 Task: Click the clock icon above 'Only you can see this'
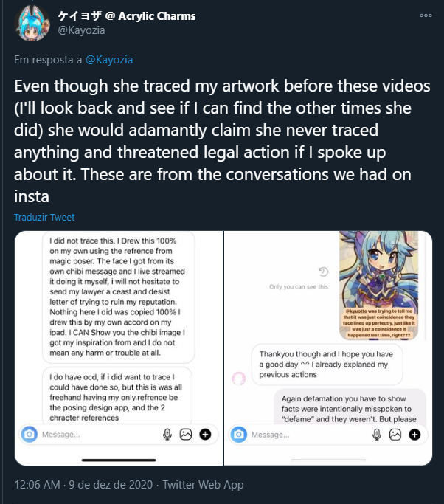[323, 272]
